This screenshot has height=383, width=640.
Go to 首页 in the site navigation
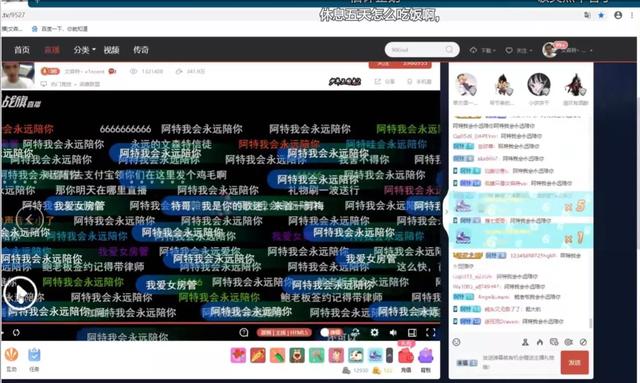pyautogui.click(x=22, y=50)
